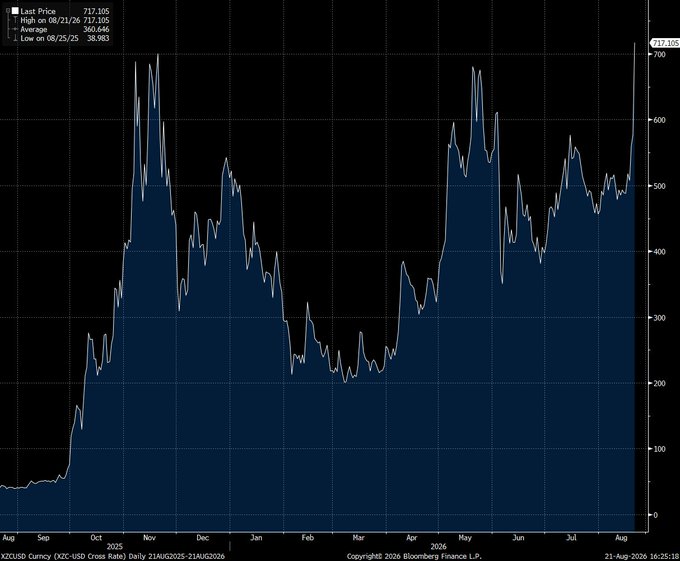The width and height of the screenshot is (680, 561).
Task: Click the 400 y-axis label
Action: (659, 252)
